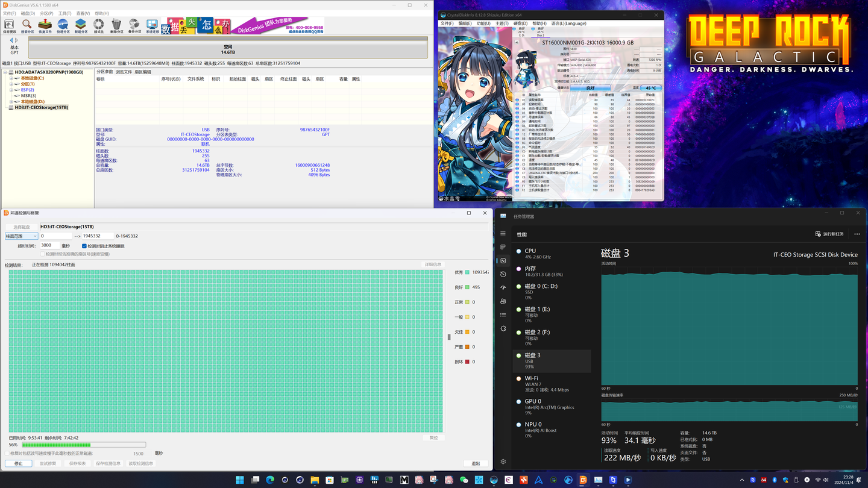Click the end cylinder field 1945332
Screen dimensions: 868x488
pos(98,236)
